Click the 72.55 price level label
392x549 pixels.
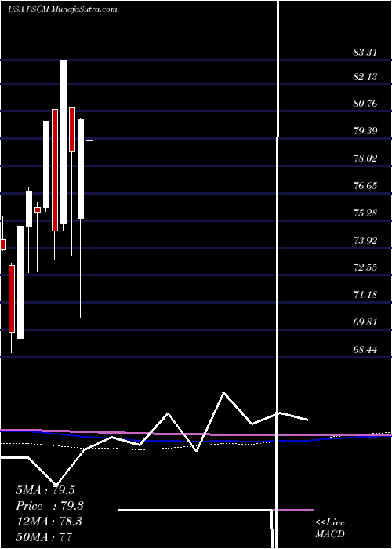[365, 267]
